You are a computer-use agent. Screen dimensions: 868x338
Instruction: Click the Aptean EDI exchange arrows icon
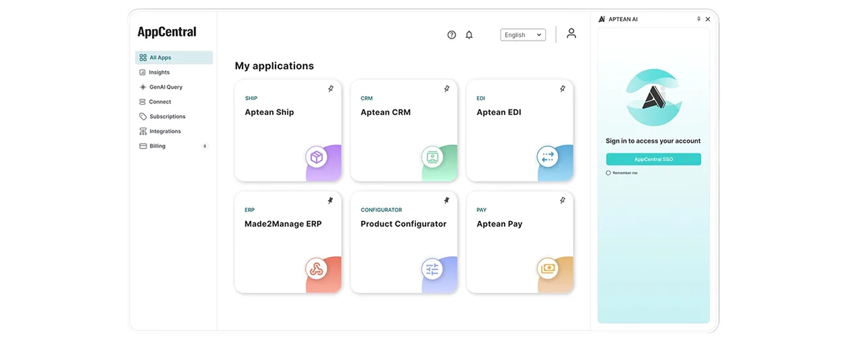pyautogui.click(x=548, y=158)
